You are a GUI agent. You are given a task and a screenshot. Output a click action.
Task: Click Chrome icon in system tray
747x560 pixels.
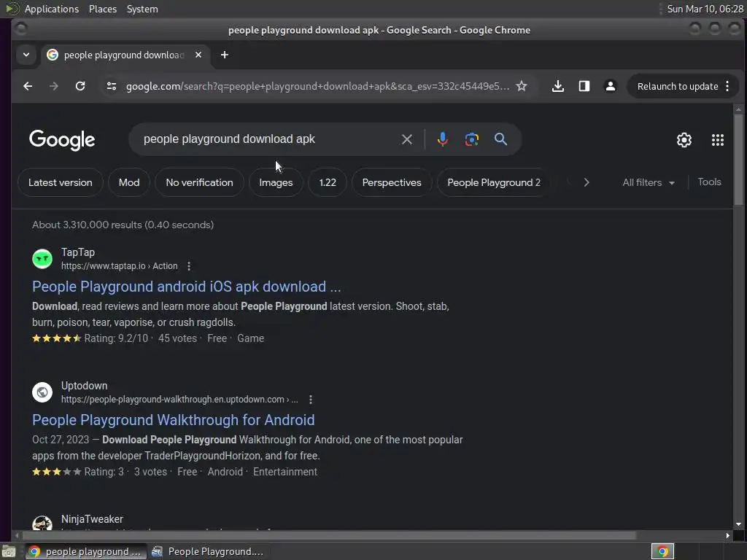[x=662, y=551]
